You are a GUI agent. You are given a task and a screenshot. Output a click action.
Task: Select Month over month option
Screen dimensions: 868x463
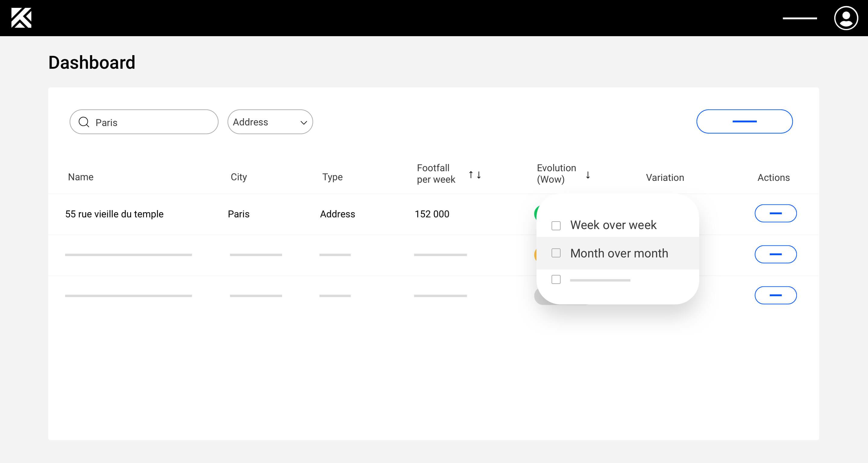618,253
